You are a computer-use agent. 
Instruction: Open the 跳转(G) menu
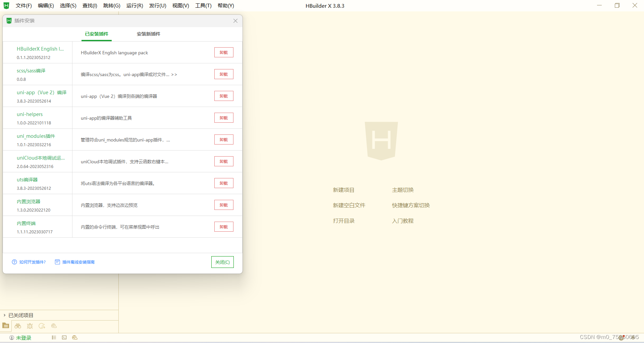pos(112,6)
